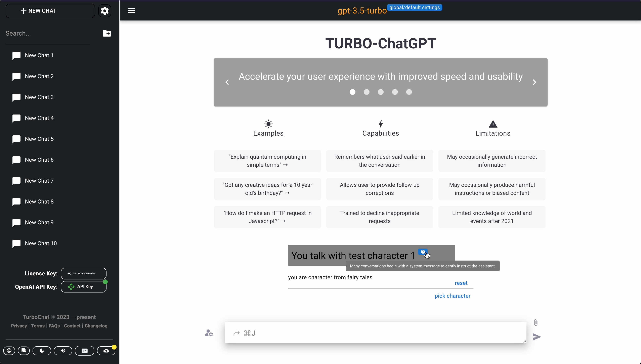Select the third carousel dot indicator

pyautogui.click(x=381, y=92)
